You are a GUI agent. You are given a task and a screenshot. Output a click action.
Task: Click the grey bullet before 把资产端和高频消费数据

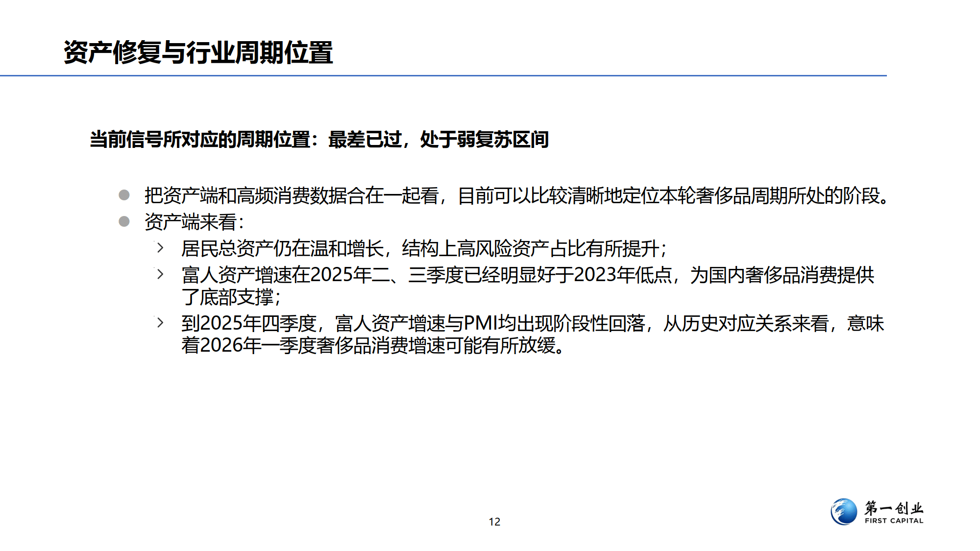124,195
